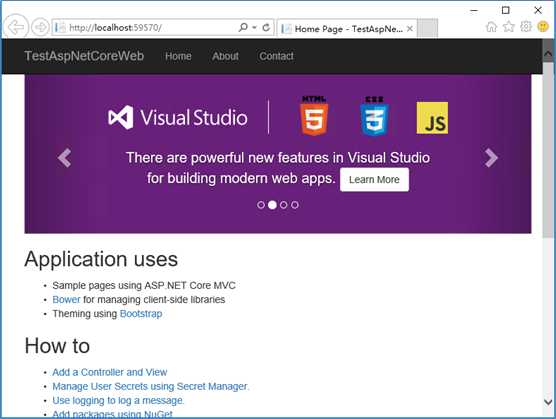Maximize the browser window
Image resolution: width=556 pixels, height=419 pixels.
(506, 10)
